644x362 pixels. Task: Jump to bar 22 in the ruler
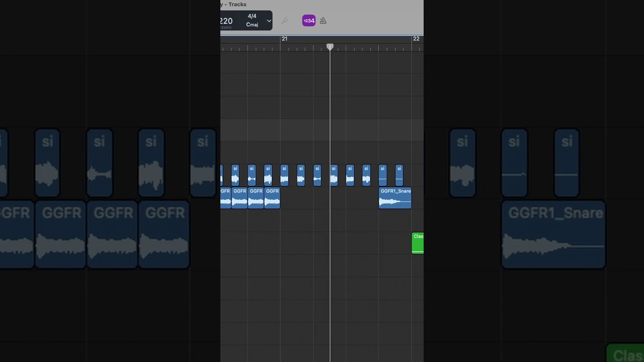(416, 39)
